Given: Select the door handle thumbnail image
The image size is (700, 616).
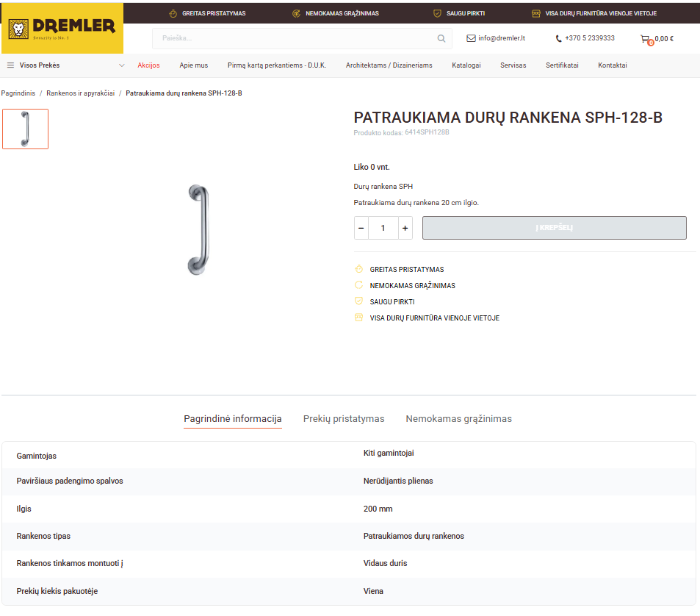Looking at the screenshot, I should pyautogui.click(x=26, y=129).
